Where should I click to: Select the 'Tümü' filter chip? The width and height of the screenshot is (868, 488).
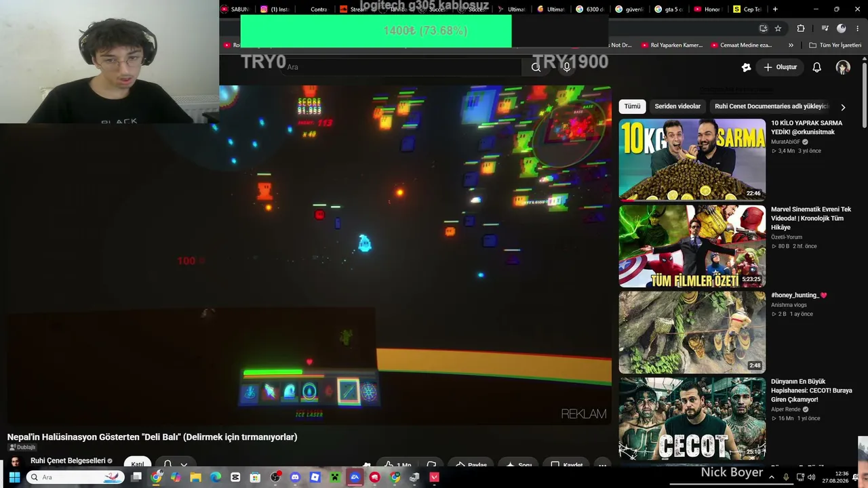point(632,106)
